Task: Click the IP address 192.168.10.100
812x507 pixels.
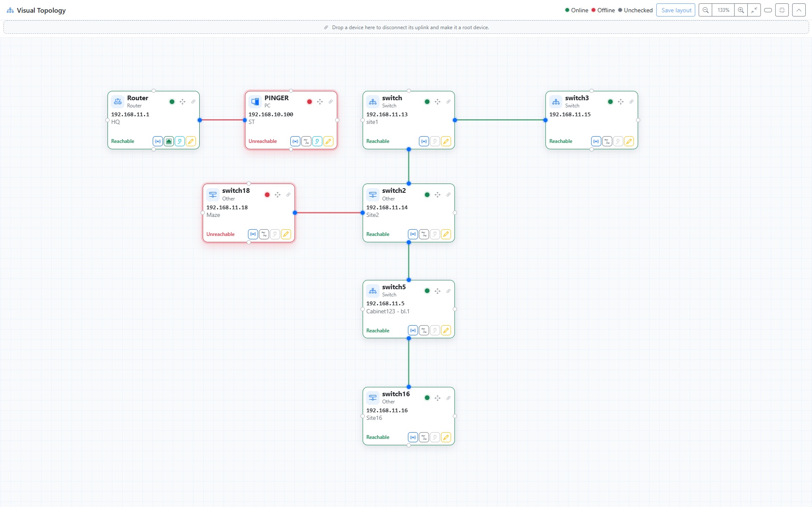Action: 271,114
